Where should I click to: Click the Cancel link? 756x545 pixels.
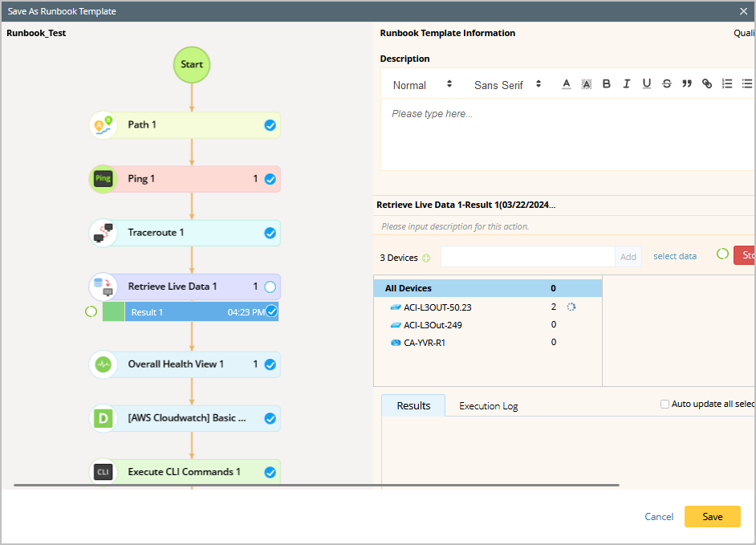659,517
